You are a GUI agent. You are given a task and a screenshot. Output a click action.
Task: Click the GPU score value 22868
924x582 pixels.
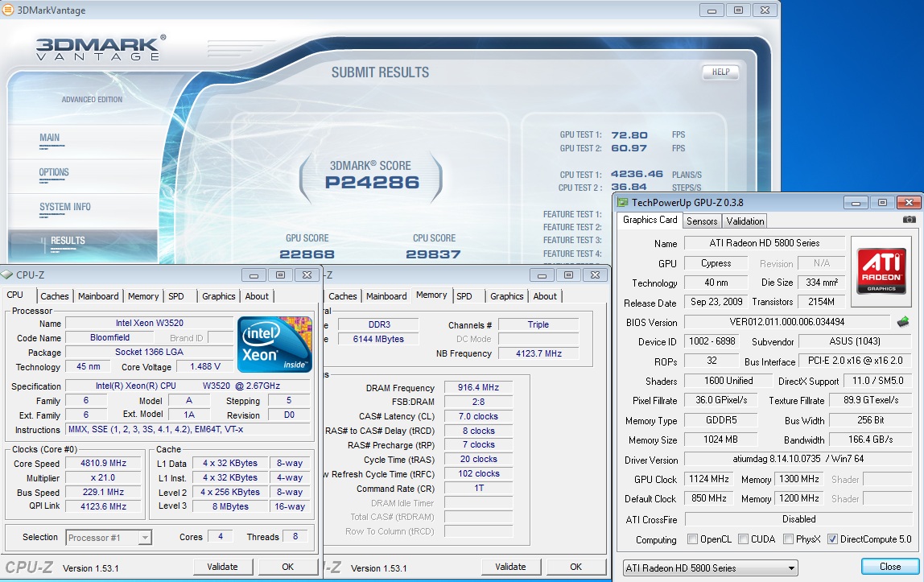click(x=307, y=254)
